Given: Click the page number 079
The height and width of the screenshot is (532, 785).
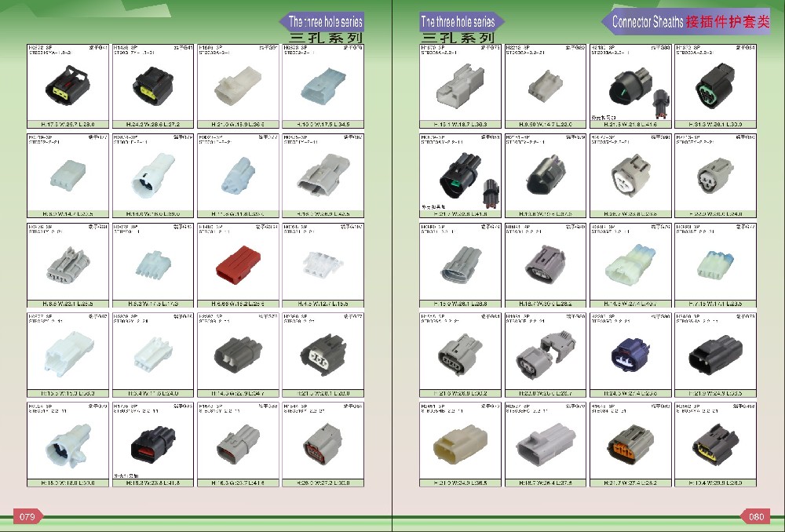Looking at the screenshot, I should (27, 517).
